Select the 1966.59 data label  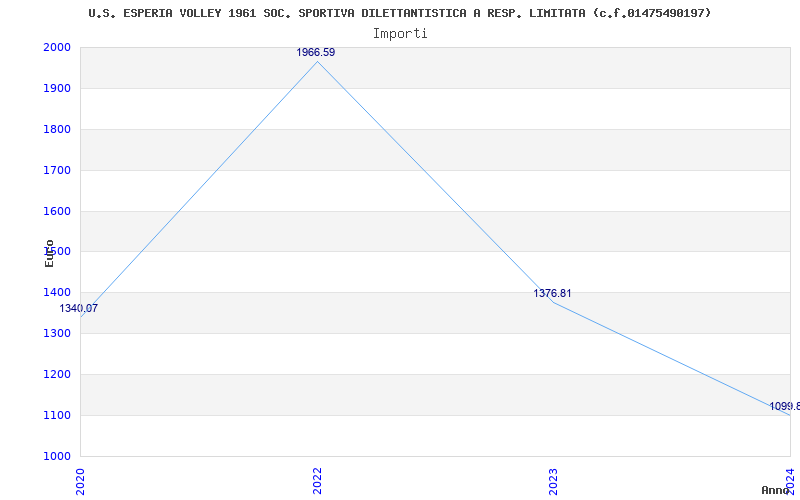(x=316, y=53)
